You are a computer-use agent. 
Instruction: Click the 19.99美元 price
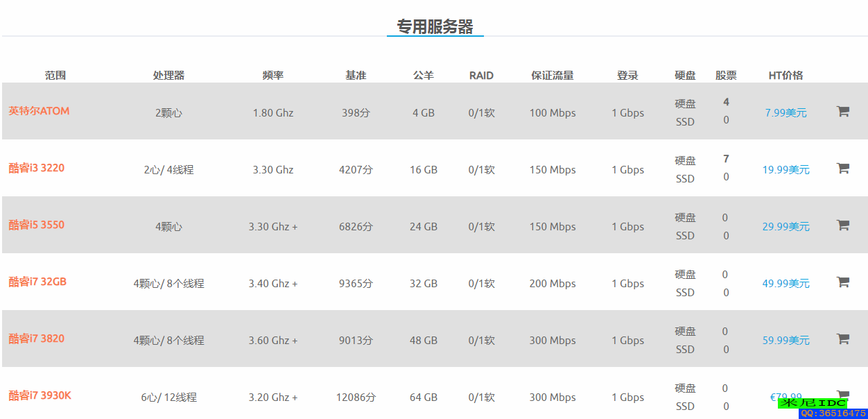click(785, 169)
